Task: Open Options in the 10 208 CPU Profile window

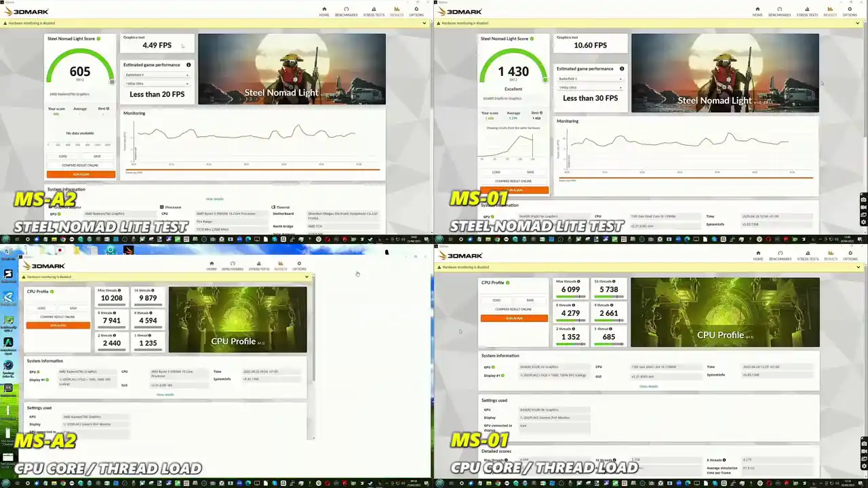Action: click(299, 266)
